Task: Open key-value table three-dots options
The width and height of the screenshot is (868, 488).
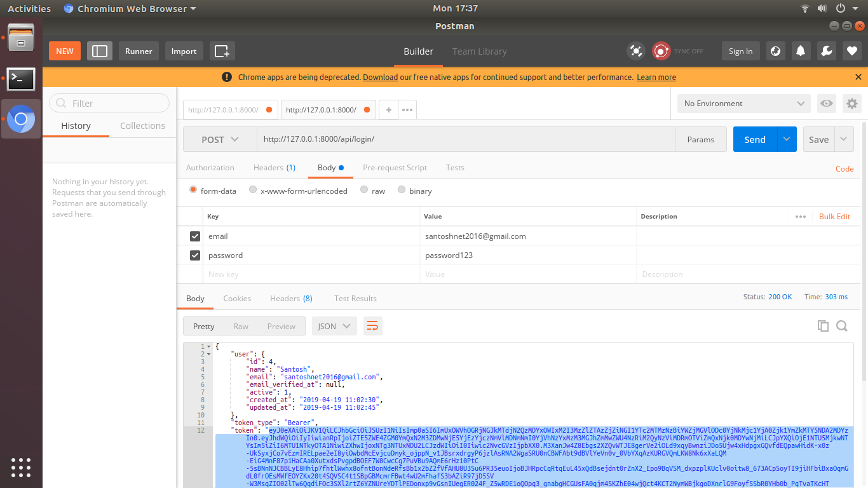Action: point(801,217)
